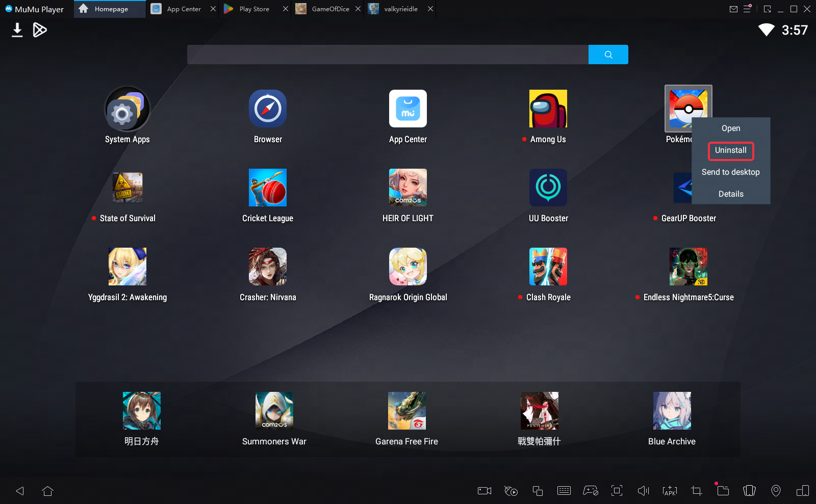Launch Crasher: Nirvana
The height and width of the screenshot is (504, 816).
click(x=268, y=267)
